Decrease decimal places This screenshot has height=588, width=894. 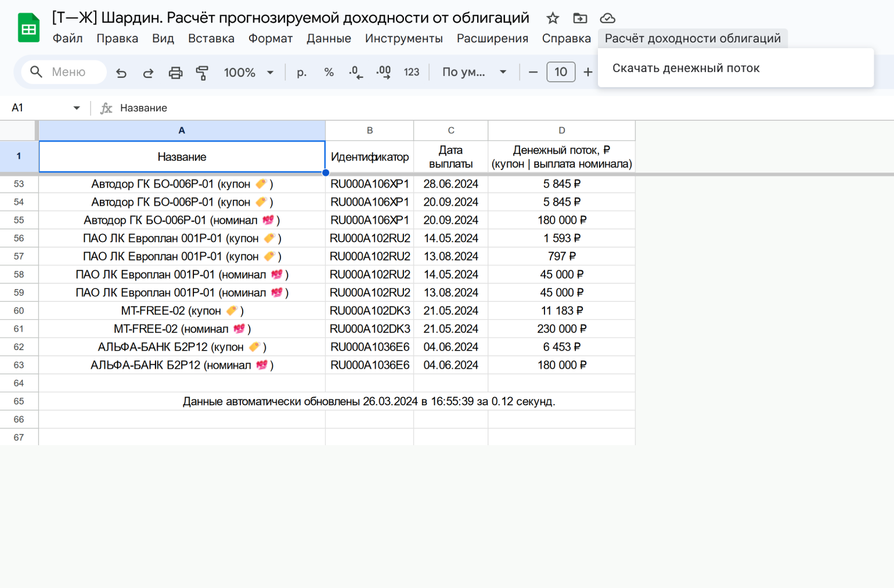tap(356, 73)
